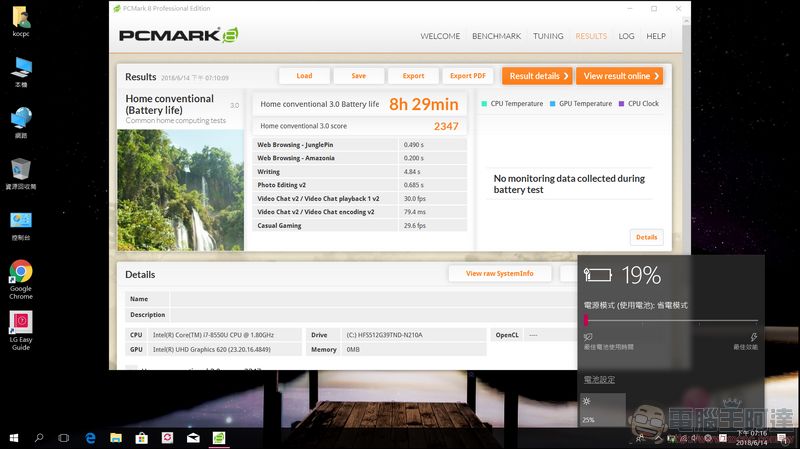
Task: Expand Result details button
Action: point(535,76)
